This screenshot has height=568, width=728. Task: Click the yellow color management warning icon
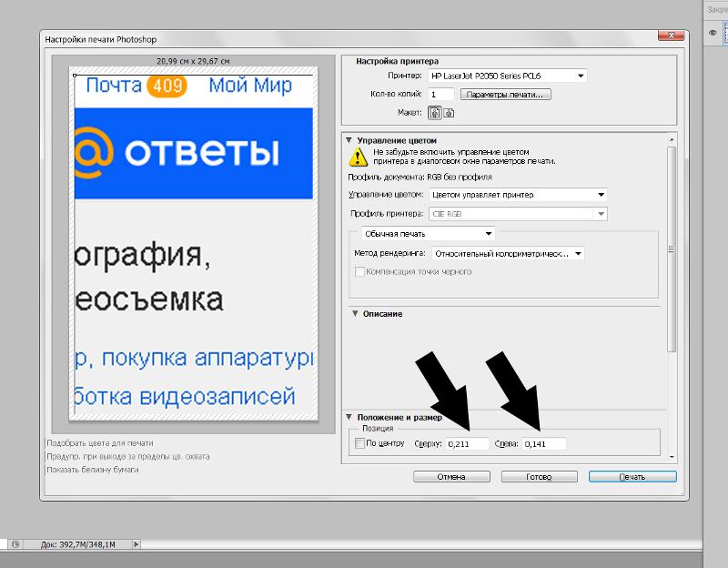coord(358,157)
